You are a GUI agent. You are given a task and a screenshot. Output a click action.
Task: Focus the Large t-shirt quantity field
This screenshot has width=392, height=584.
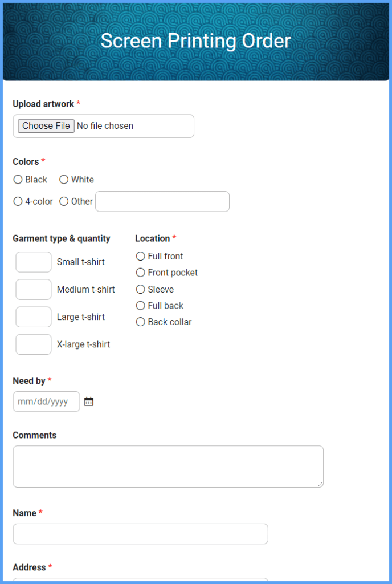34,317
